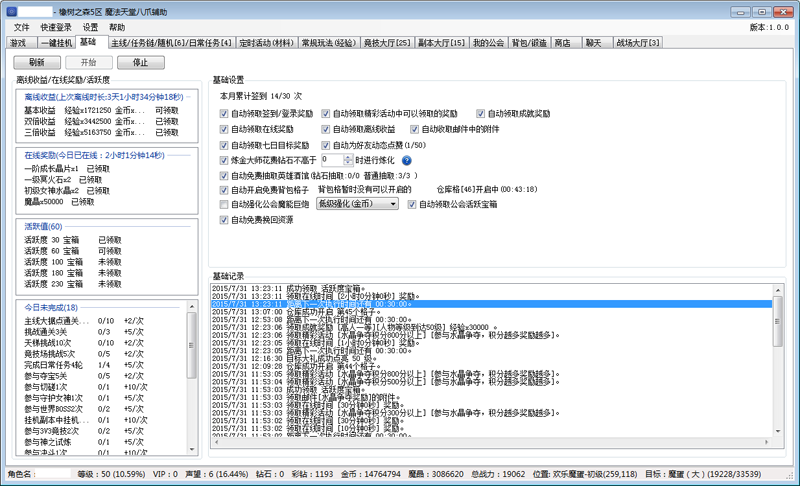Click the diamond limit number input field

point(331,160)
